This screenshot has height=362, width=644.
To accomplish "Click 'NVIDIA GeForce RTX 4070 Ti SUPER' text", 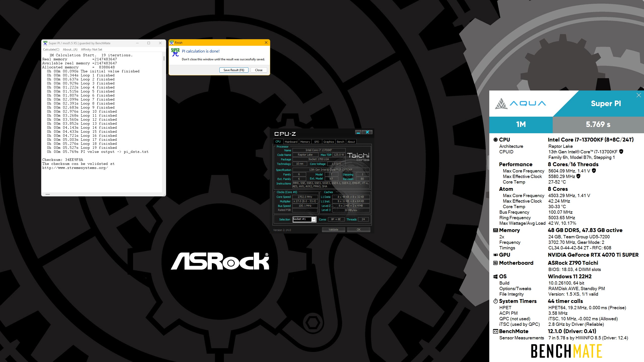I will [x=593, y=255].
